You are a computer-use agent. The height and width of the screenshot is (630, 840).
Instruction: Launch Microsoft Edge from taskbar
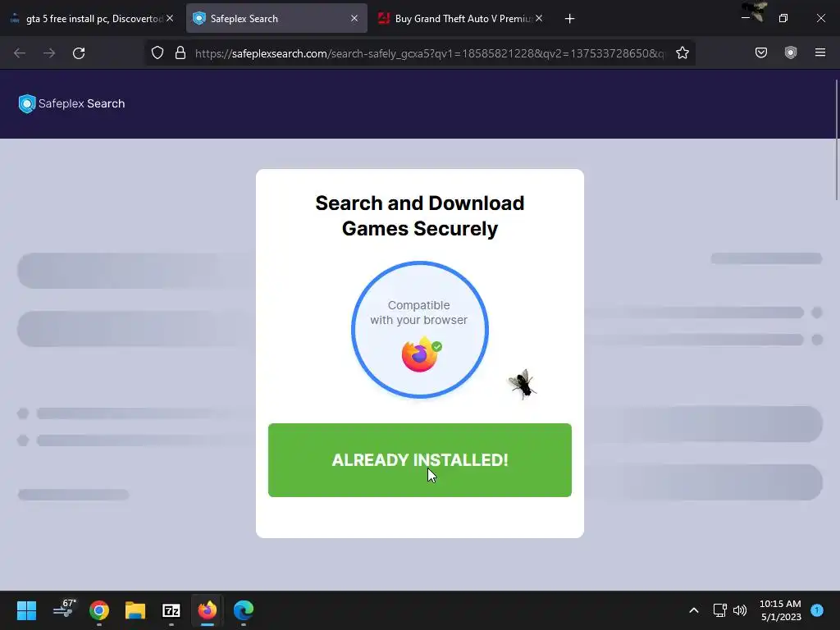click(x=244, y=610)
